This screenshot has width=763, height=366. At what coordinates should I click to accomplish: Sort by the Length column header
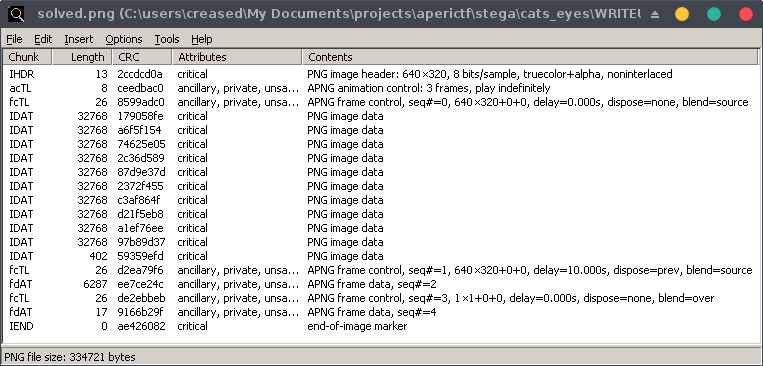(82, 57)
